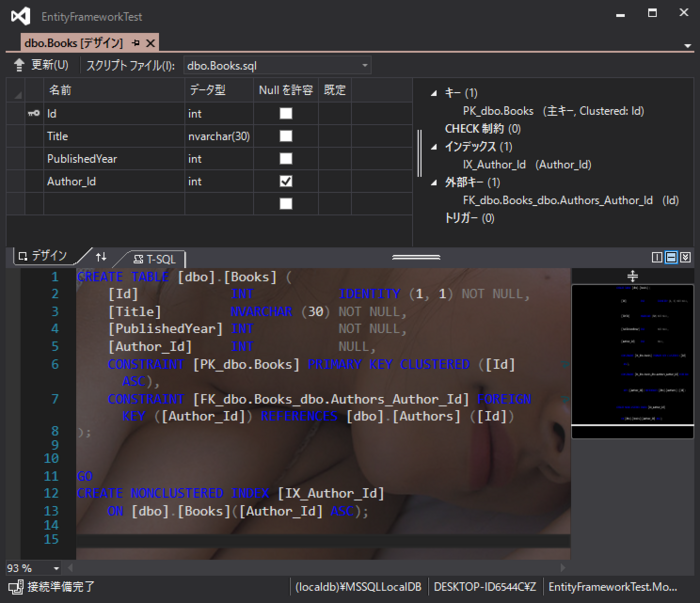Viewport: 700px width, 603px height.
Task: Close the dbo.Books design tab
Action: click(150, 43)
